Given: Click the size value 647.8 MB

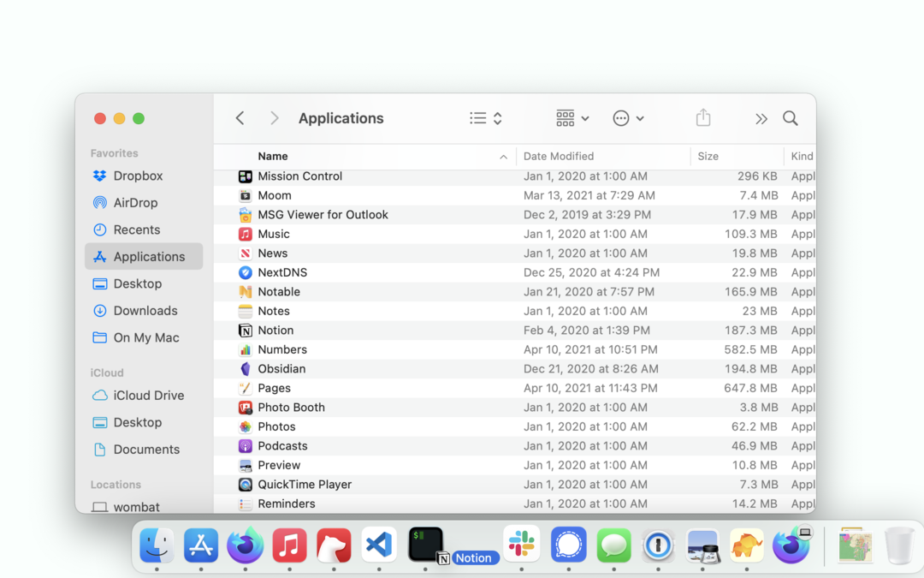Looking at the screenshot, I should point(751,388).
